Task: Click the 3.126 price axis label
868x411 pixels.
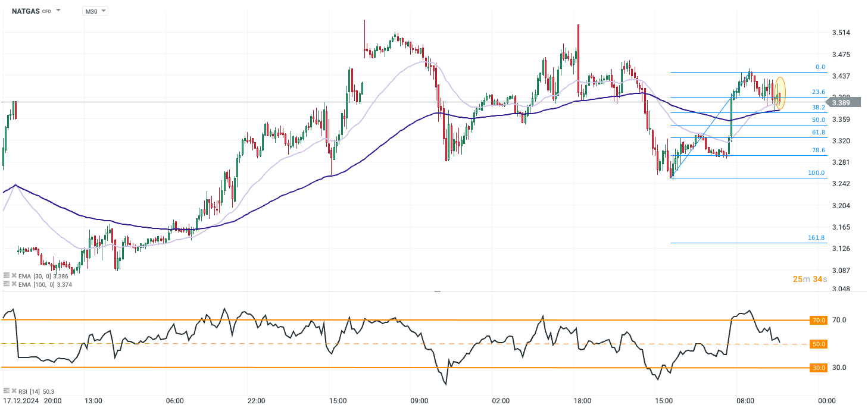Action: pos(841,249)
